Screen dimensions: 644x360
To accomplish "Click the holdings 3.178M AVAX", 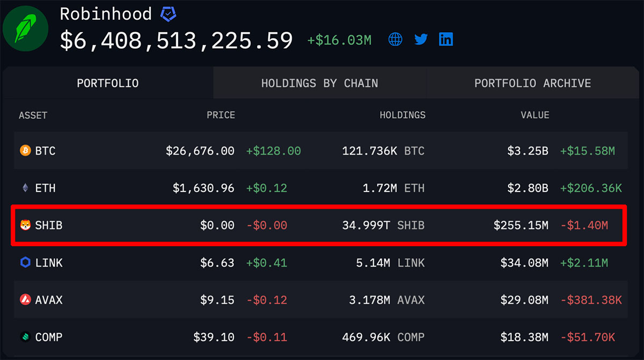I will point(387,300).
